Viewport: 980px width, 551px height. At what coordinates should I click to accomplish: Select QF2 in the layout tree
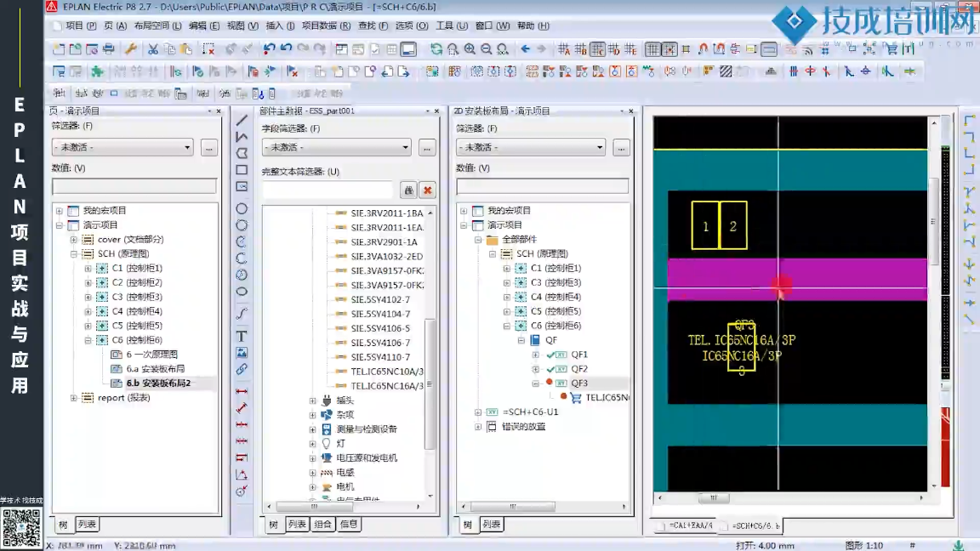click(x=579, y=368)
